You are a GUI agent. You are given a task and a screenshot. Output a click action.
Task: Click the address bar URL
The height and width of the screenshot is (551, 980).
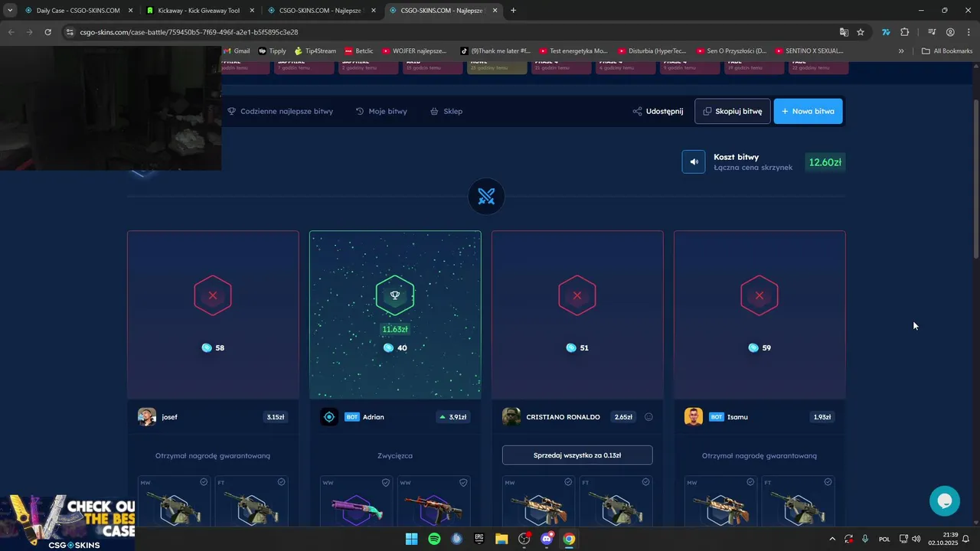click(189, 32)
